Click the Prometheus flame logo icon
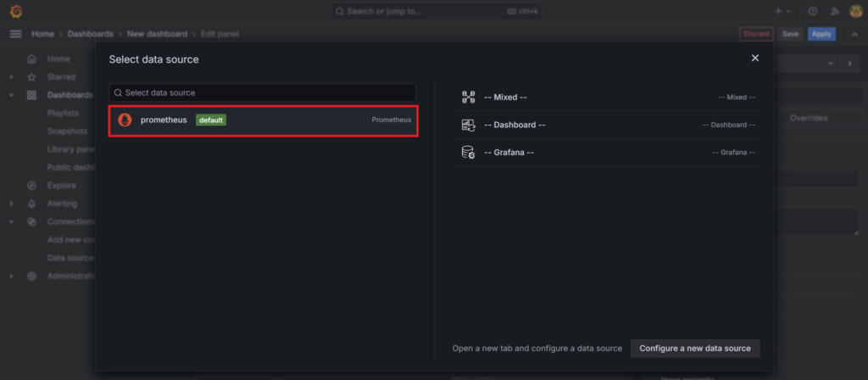This screenshot has height=380, width=868. tap(125, 120)
